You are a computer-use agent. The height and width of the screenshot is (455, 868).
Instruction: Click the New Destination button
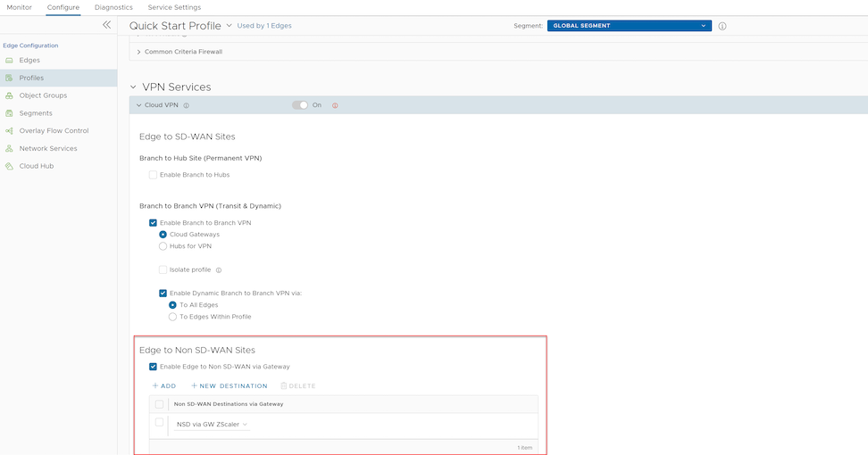coord(229,386)
